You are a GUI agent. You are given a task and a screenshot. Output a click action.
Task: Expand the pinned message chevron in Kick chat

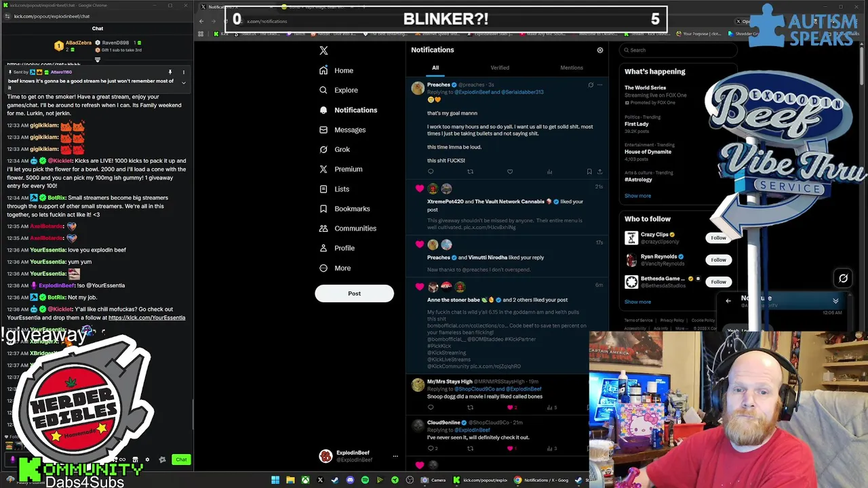tap(183, 83)
